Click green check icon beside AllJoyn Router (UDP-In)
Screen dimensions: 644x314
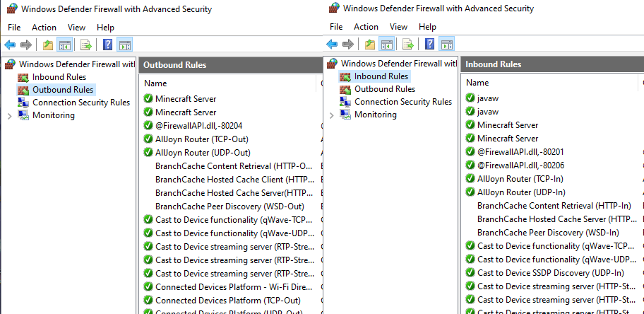pos(470,192)
